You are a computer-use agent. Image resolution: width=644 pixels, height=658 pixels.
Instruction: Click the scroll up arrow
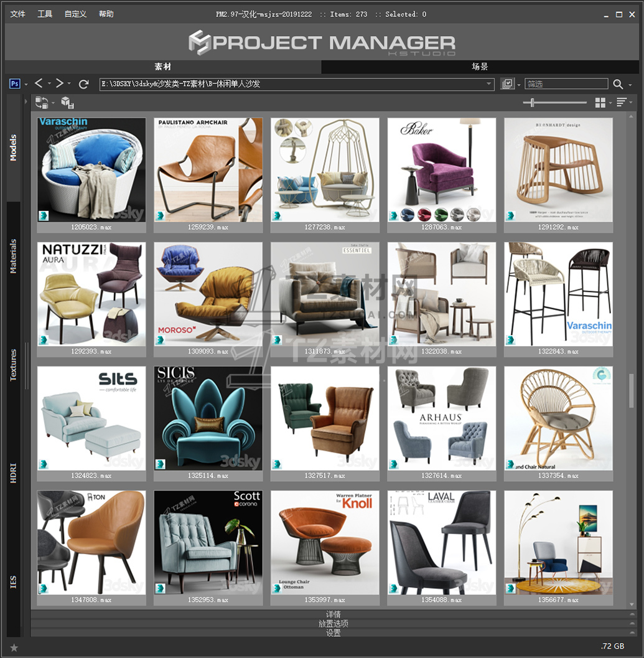click(x=632, y=116)
